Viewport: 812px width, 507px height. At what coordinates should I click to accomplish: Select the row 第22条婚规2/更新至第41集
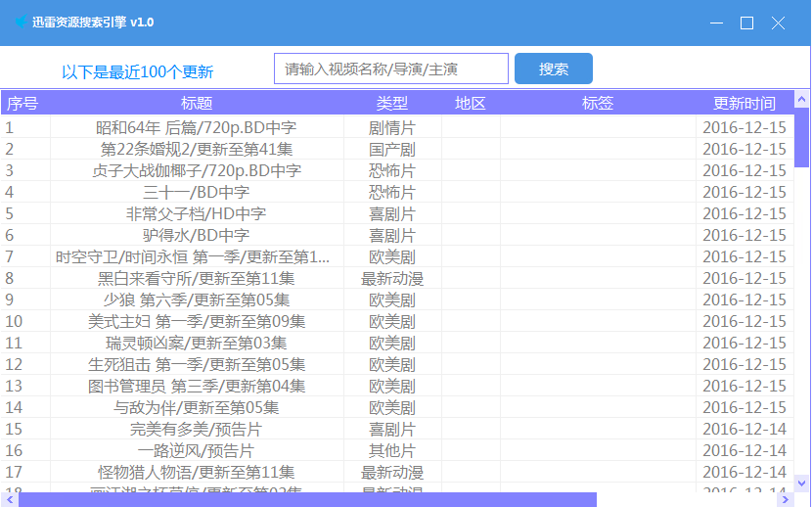click(x=197, y=149)
